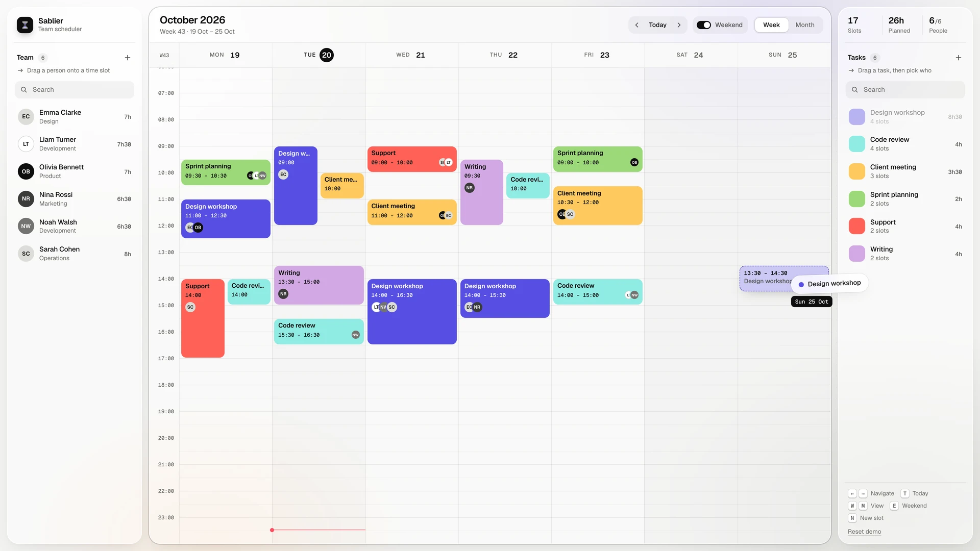Open Monday Code review 14:00 slot

point(249,292)
